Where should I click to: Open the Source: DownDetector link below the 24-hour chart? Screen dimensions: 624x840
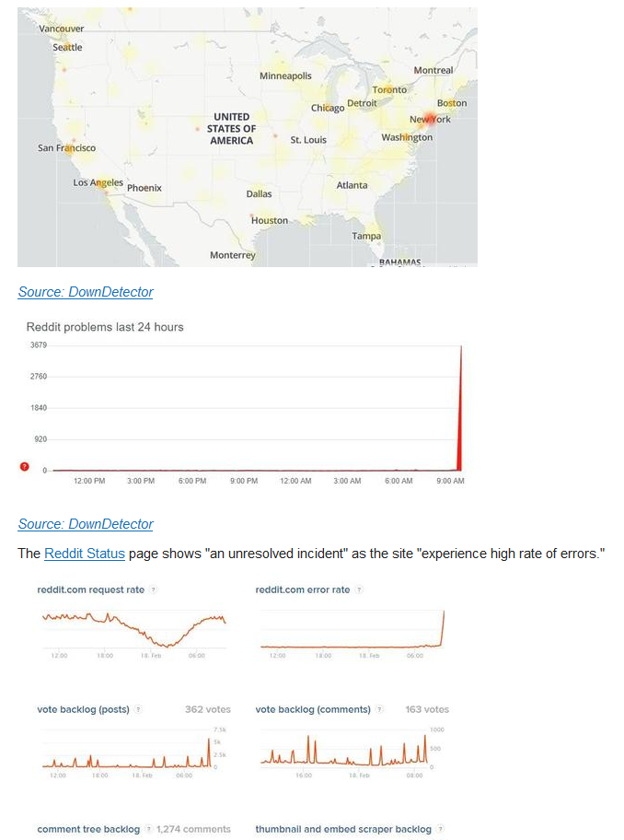pyautogui.click(x=86, y=524)
